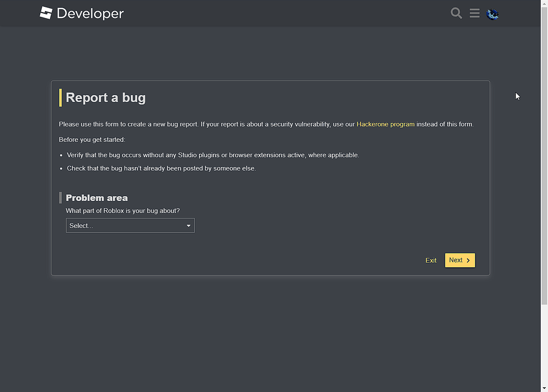
Task: Click the Next button
Action: click(460, 260)
